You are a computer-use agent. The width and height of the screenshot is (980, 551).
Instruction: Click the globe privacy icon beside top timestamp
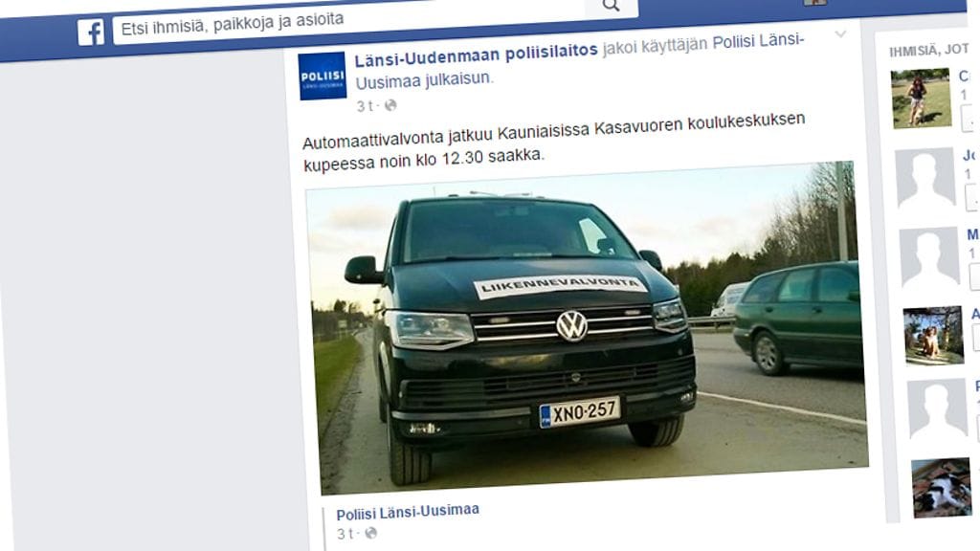coord(390,105)
